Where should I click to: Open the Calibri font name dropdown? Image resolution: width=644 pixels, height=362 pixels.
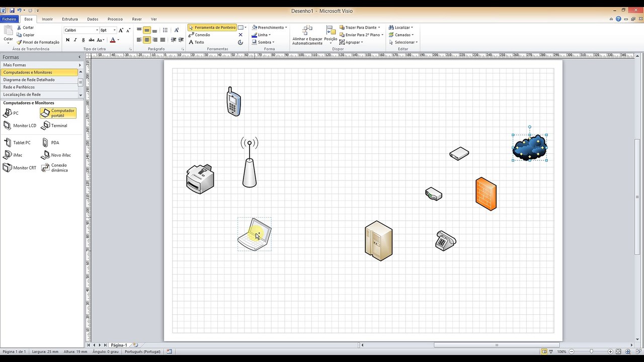(x=97, y=30)
